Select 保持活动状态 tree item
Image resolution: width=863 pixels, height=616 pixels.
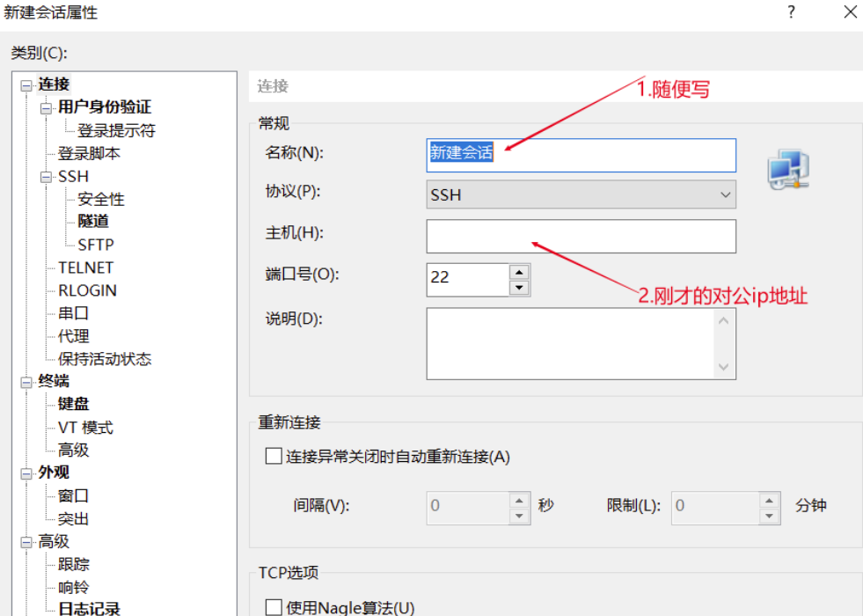(x=105, y=359)
